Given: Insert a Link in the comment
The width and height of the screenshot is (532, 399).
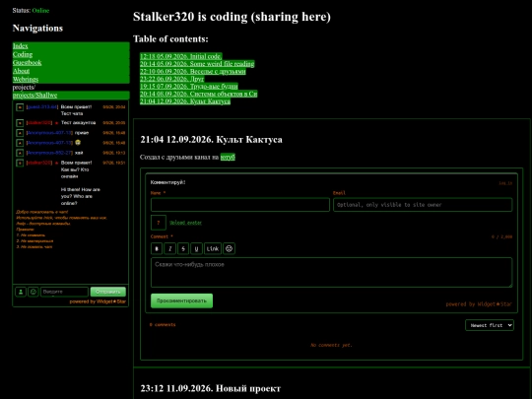Looking at the screenshot, I should tap(213, 248).
